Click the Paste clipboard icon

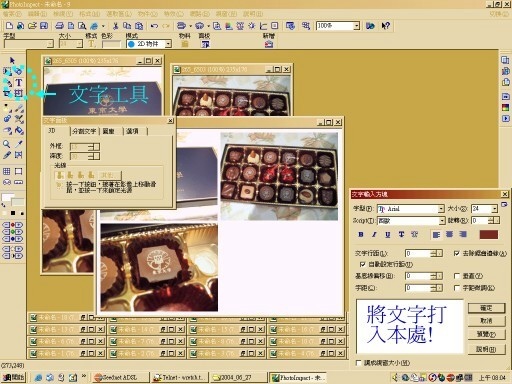139,26
